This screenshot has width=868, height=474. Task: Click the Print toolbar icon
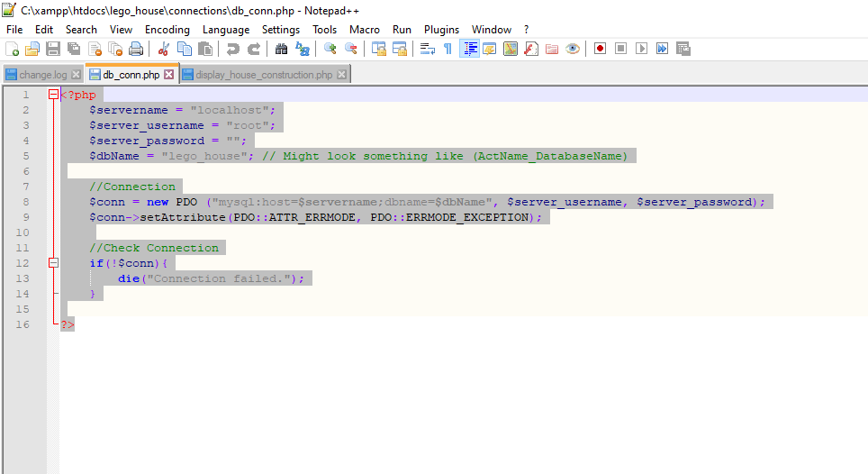point(135,49)
